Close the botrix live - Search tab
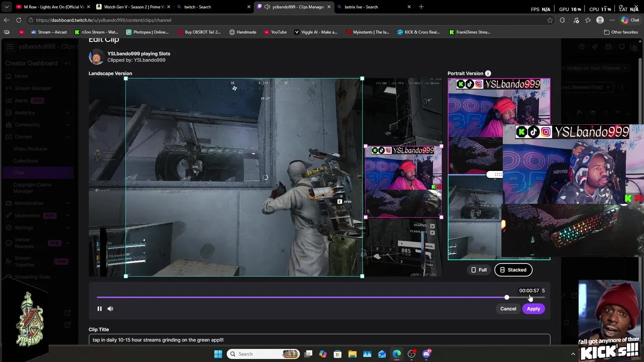This screenshot has width=644, height=362. 409,7
